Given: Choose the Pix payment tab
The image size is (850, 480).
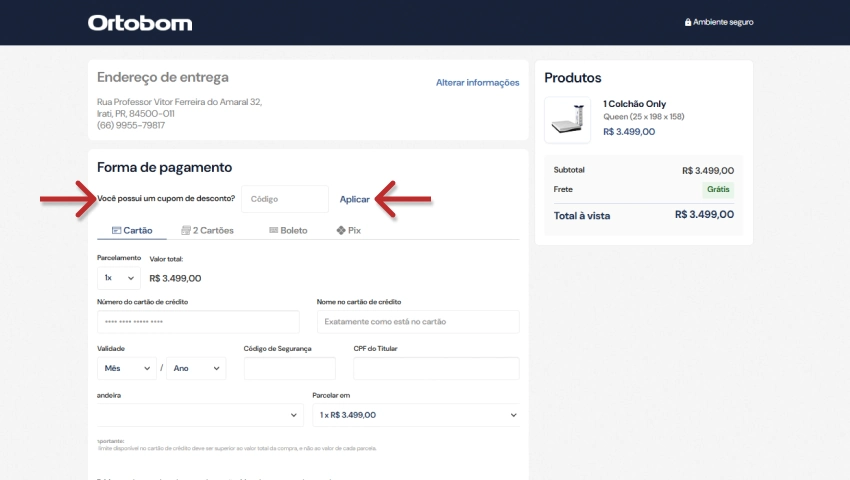Looking at the screenshot, I should 348,230.
